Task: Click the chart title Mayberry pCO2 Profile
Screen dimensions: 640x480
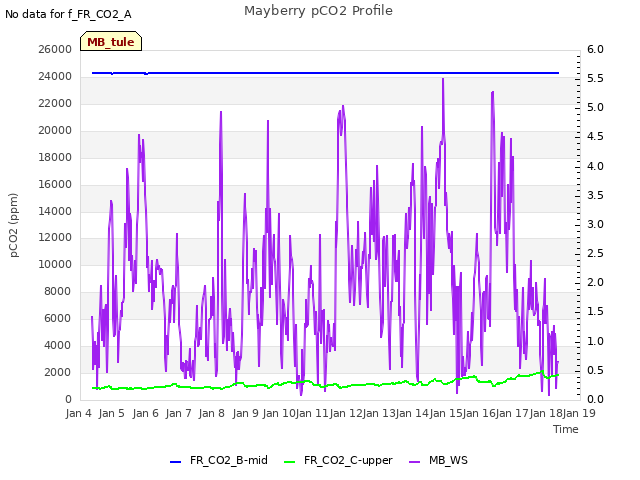Action: (x=318, y=11)
